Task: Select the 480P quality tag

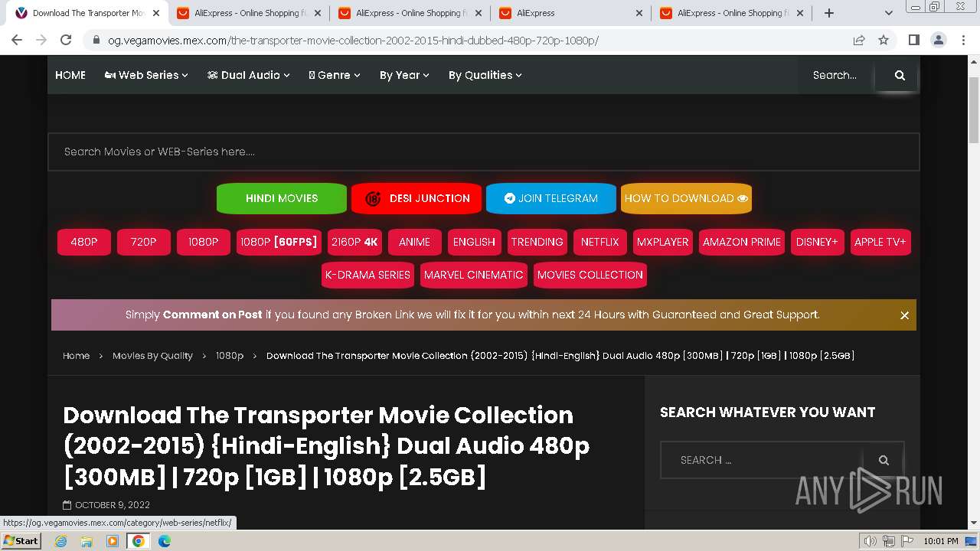Action: [x=84, y=242]
